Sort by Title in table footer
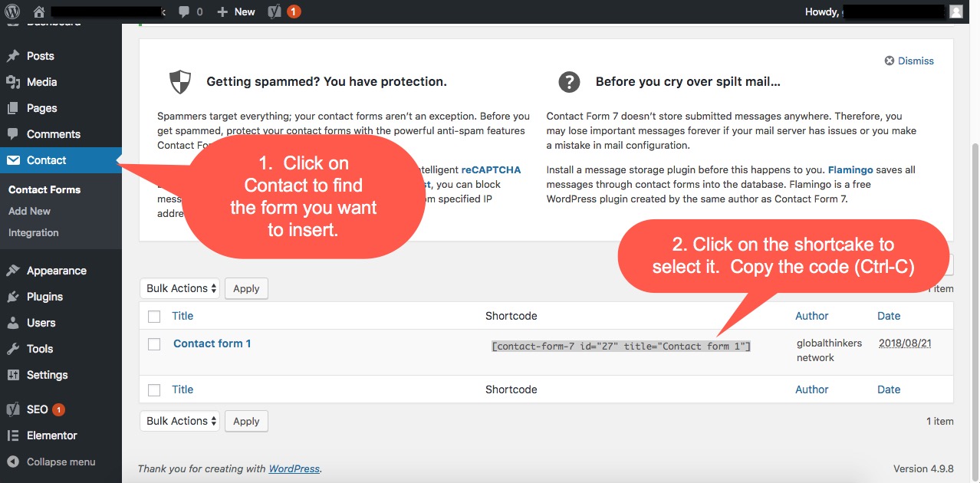Screen dimensions: 980x483 coord(183,389)
